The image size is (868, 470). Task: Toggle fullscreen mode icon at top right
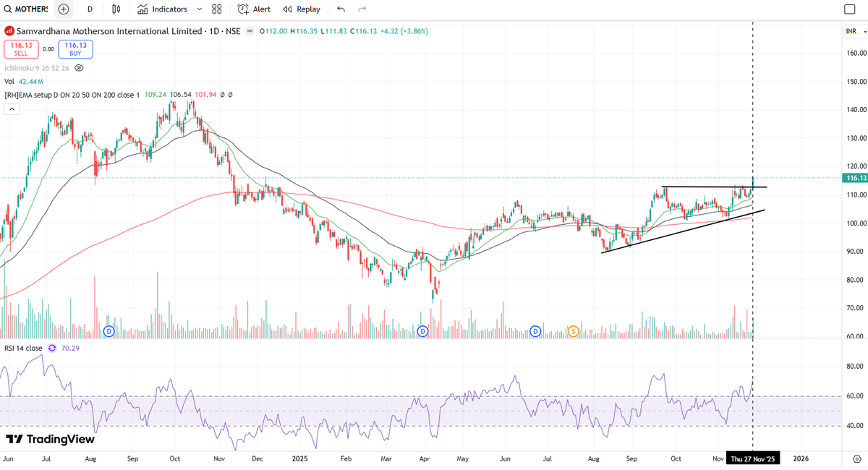coord(850,9)
